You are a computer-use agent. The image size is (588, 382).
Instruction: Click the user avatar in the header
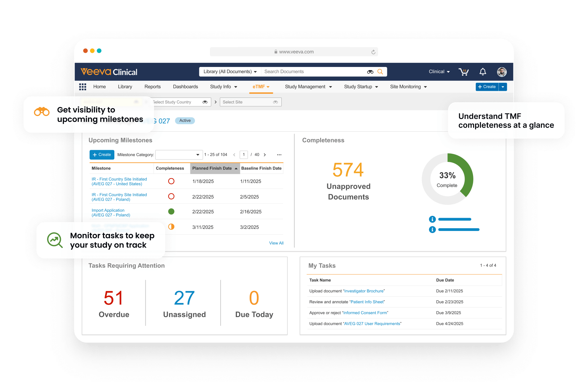tap(502, 71)
